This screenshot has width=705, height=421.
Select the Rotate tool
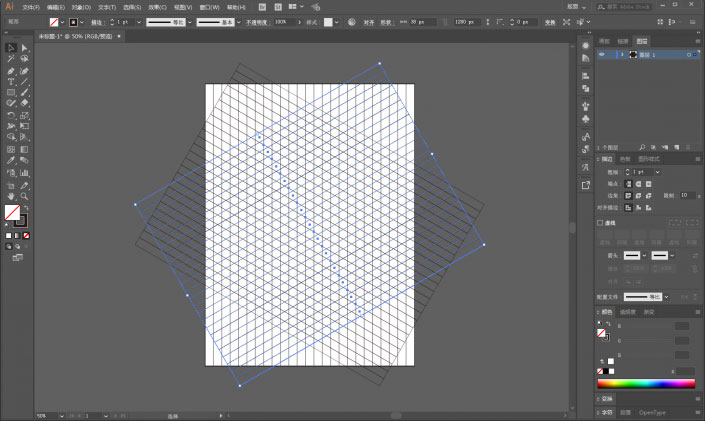click(11, 116)
